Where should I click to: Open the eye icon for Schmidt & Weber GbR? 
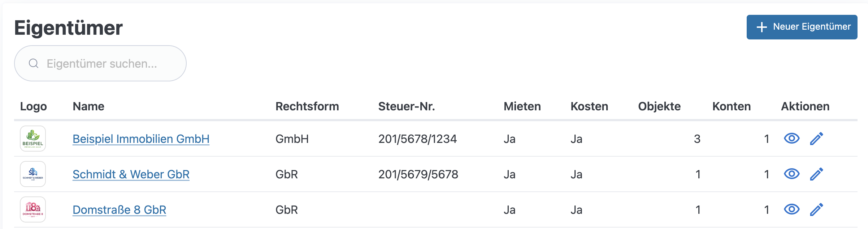click(791, 174)
